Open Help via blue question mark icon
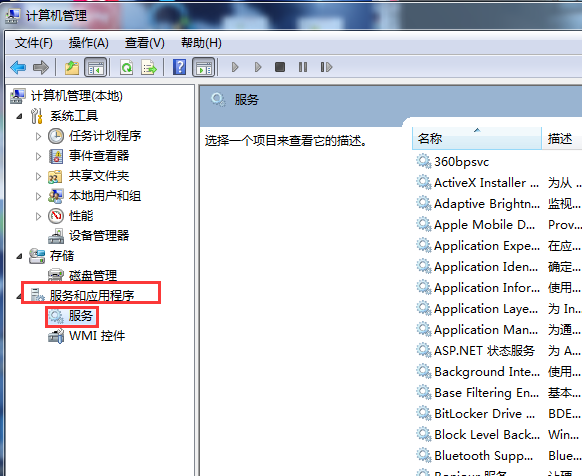Viewport: 582px width, 476px height. 180,67
